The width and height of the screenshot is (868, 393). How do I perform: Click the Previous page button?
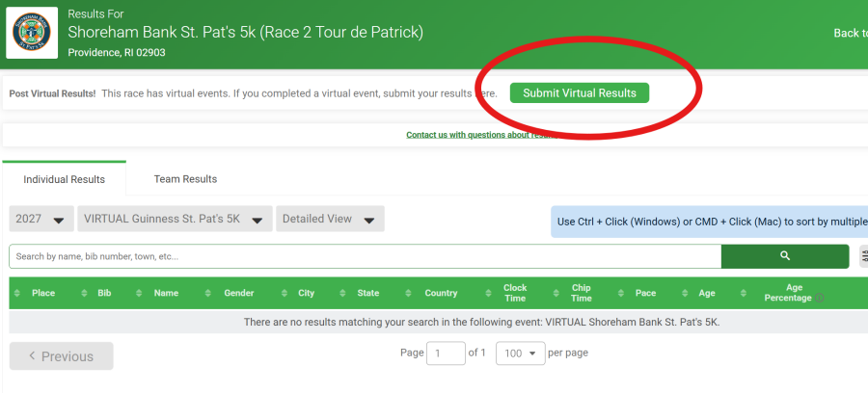(61, 356)
